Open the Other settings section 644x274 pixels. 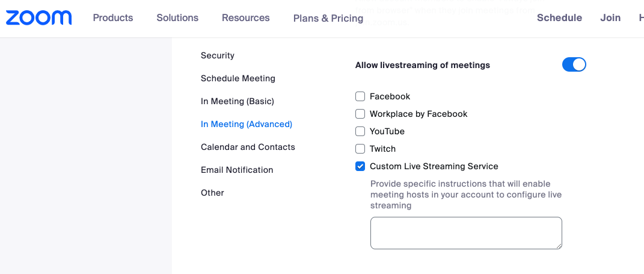212,193
